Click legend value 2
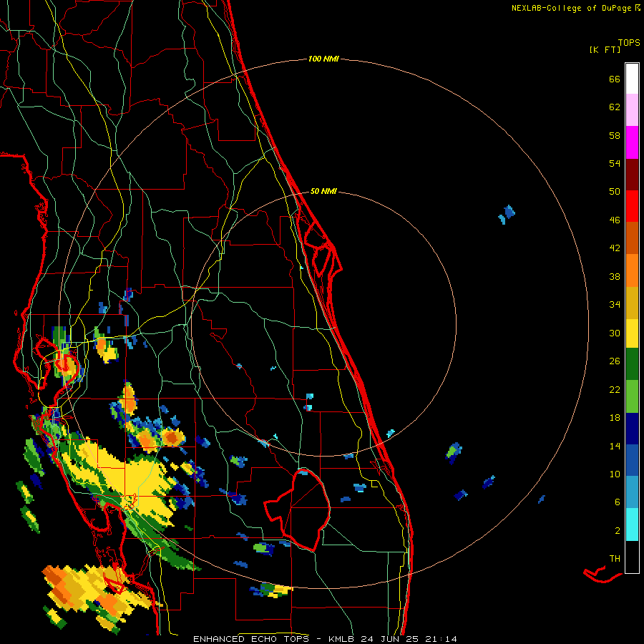 [618, 531]
